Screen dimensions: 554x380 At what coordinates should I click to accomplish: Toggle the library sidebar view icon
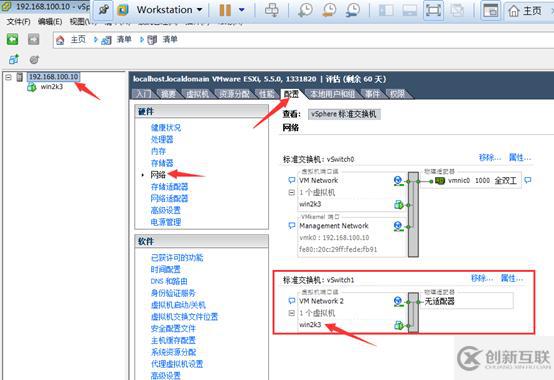386,10
